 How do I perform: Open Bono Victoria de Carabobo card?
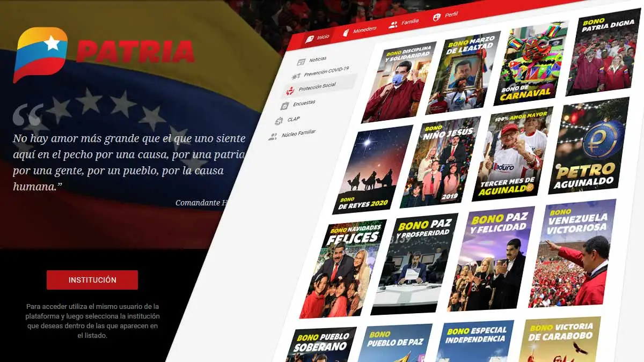tap(560, 339)
